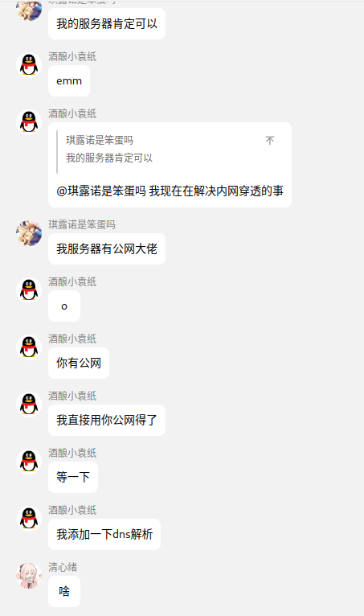Image resolution: width=364 pixels, height=616 pixels.
Task: Click sender name 清心绪 above "啥"
Action: (x=63, y=567)
